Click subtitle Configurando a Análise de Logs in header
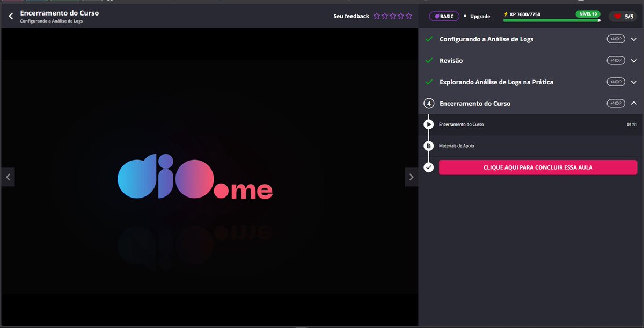This screenshot has height=328, width=644. [52, 21]
